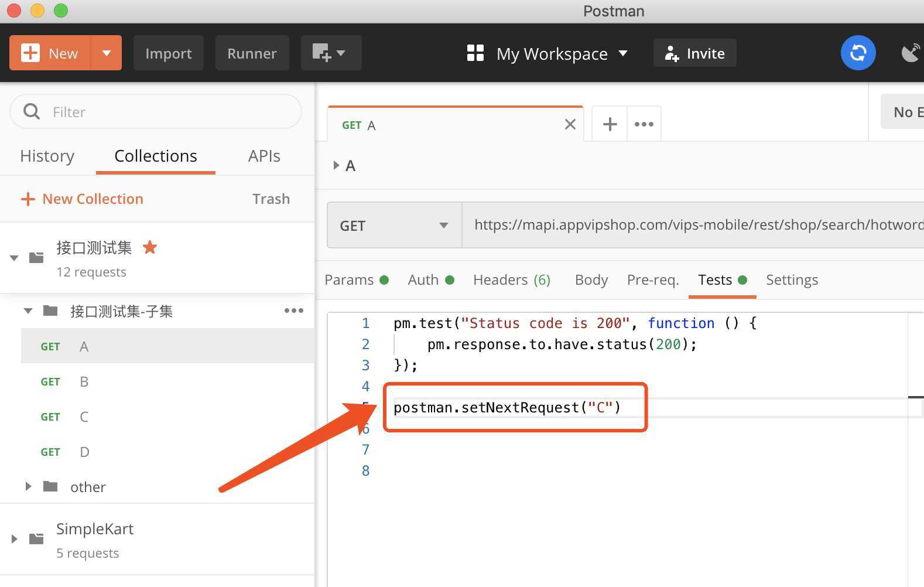Expand the other folder

[x=28, y=486]
